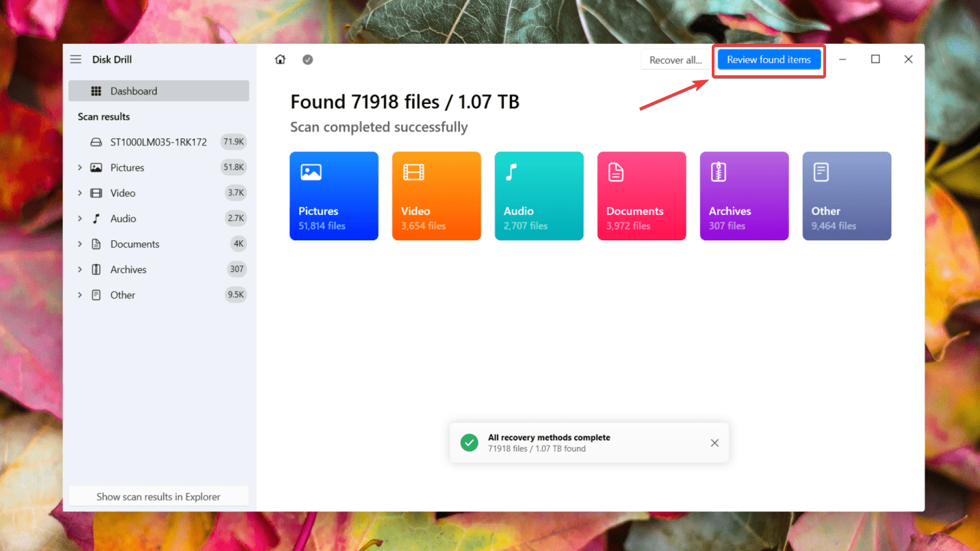Click the 4K badge next to Documents
This screenshot has height=551, width=980.
point(238,244)
